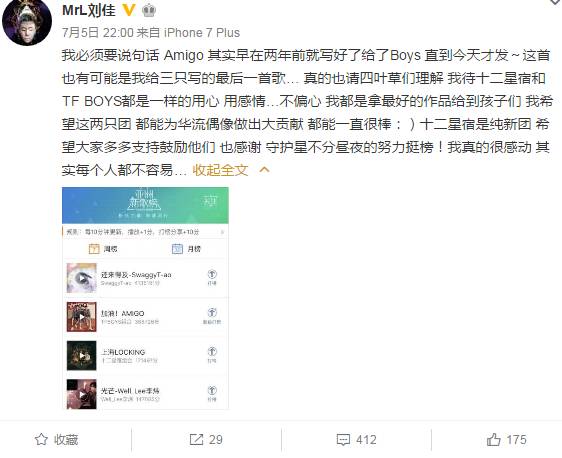This screenshot has height=458, width=562.
Task: Play the 加油！AMIGO song thumbnail
Action: pos(82,317)
